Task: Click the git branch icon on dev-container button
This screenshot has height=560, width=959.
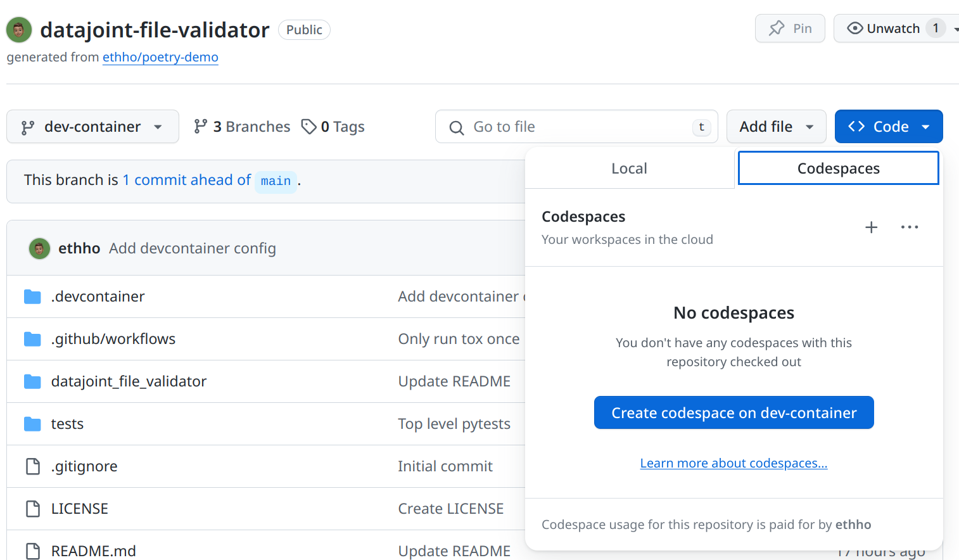Action: point(28,127)
